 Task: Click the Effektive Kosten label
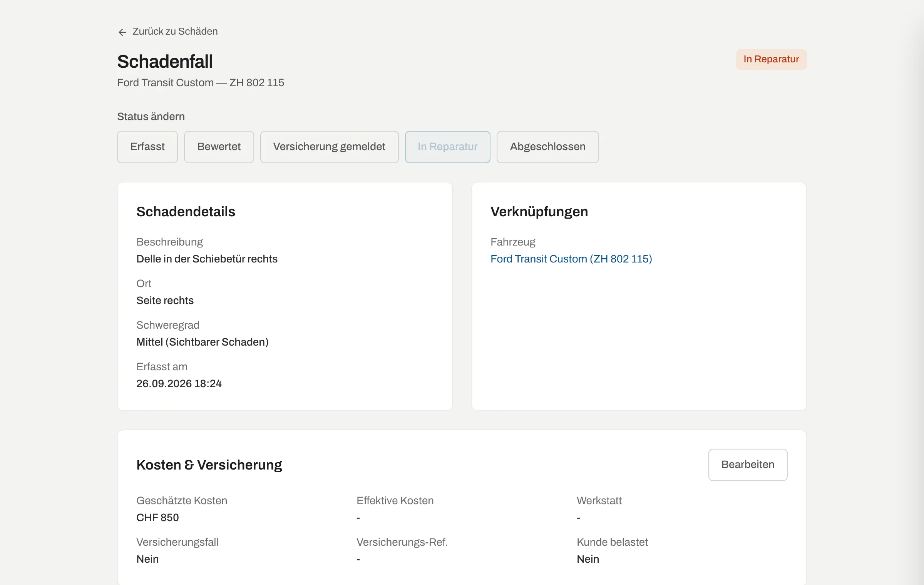(x=395, y=501)
